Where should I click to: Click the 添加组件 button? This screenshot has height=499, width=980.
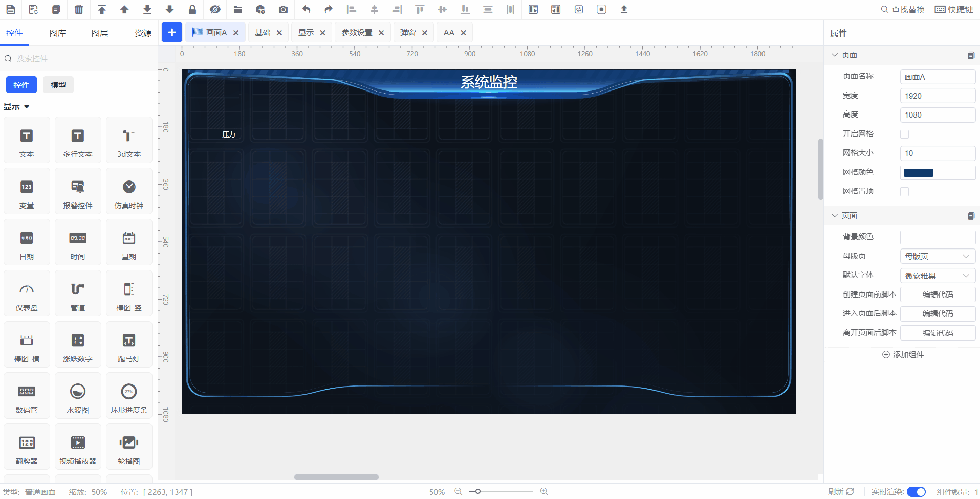tap(903, 354)
